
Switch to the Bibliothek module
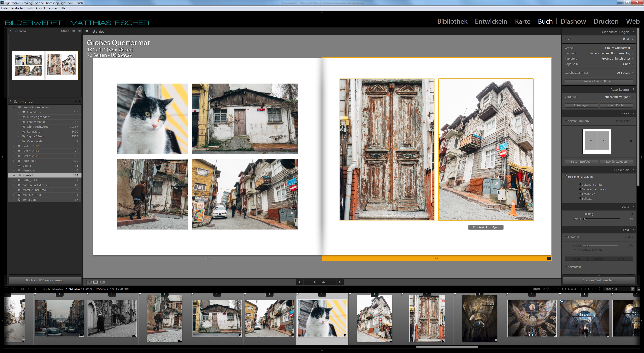[x=452, y=21]
